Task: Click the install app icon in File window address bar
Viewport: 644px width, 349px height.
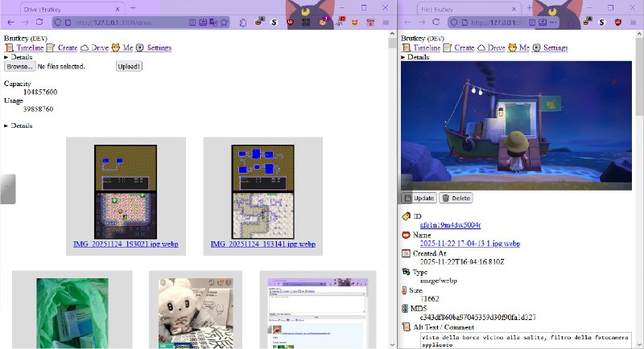Action: point(543,23)
